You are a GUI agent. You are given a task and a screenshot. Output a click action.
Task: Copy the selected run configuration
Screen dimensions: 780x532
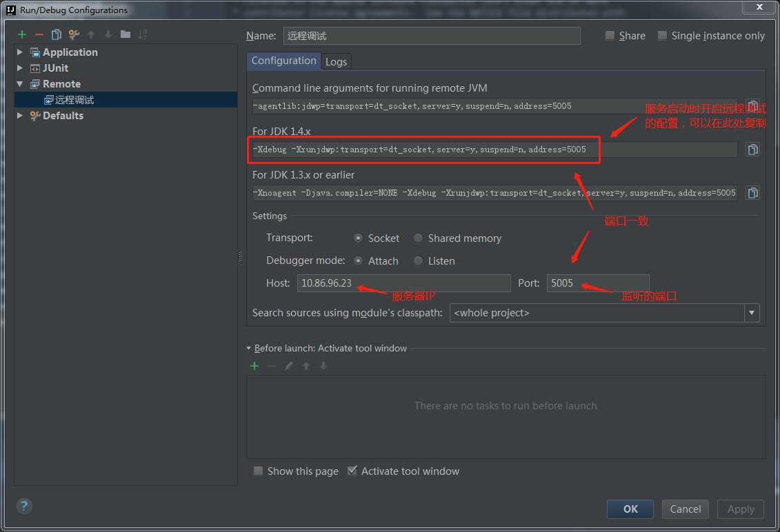57,34
